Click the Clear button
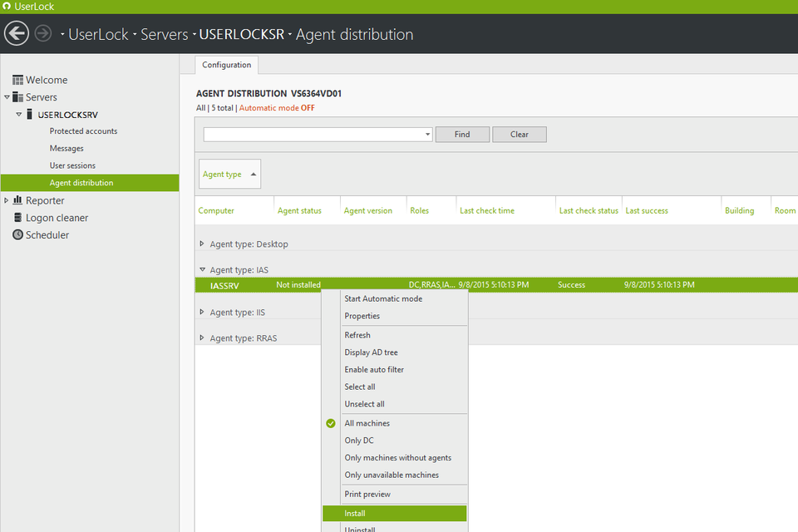The image size is (798, 532). [x=519, y=134]
